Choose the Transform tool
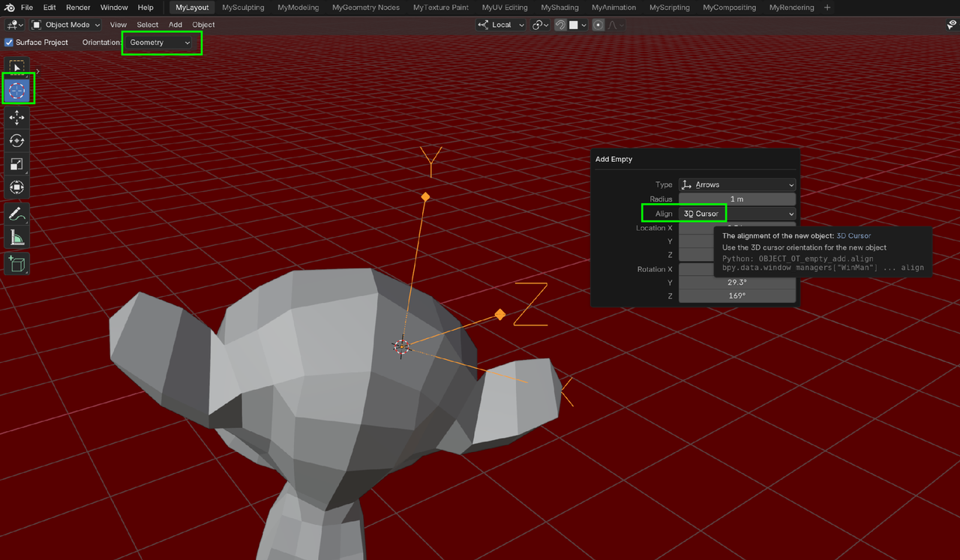 click(x=16, y=187)
